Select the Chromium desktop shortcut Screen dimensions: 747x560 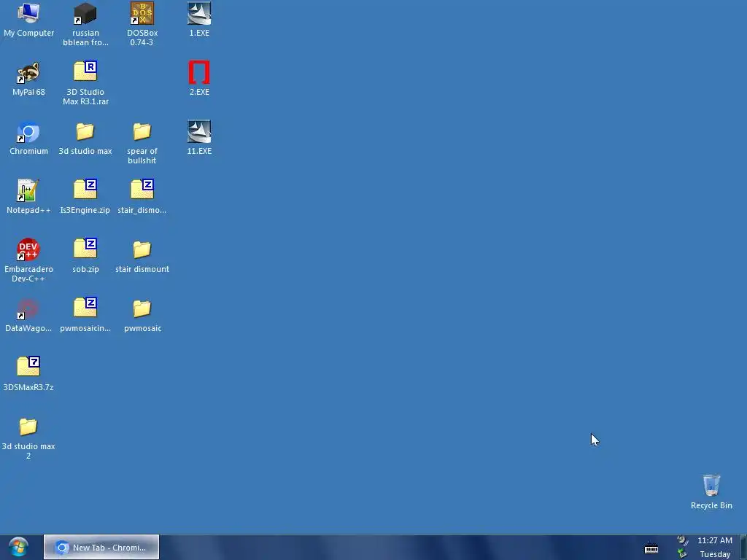[28, 138]
